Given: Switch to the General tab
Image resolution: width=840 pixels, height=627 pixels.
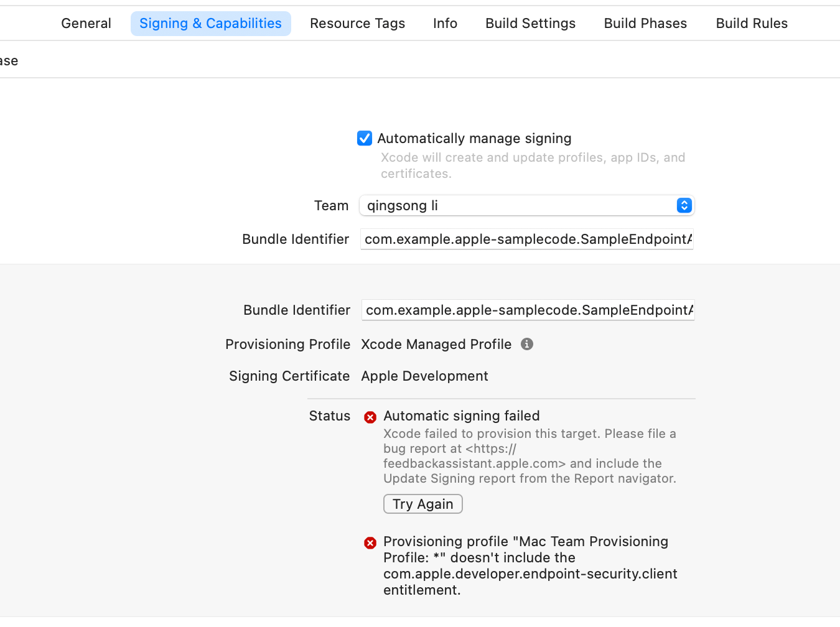Looking at the screenshot, I should pos(86,24).
